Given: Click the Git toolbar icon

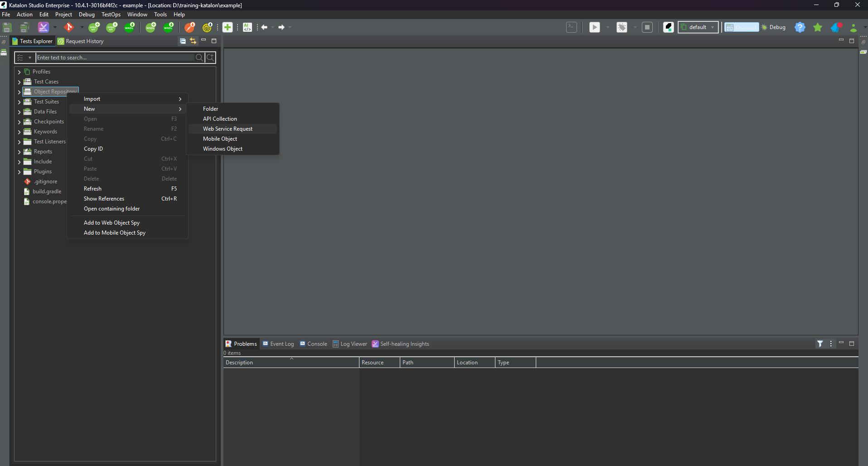Looking at the screenshot, I should tap(69, 27).
